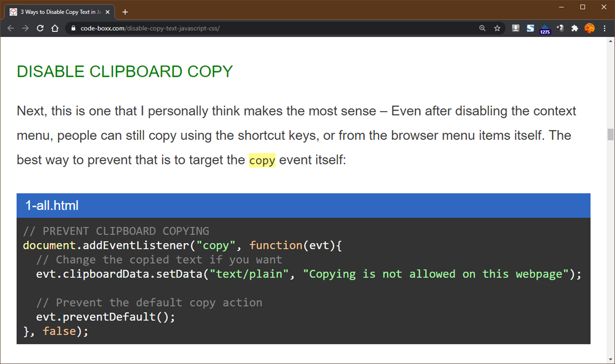Open the page zoom indicator
The height and width of the screenshot is (364, 615).
click(x=482, y=29)
